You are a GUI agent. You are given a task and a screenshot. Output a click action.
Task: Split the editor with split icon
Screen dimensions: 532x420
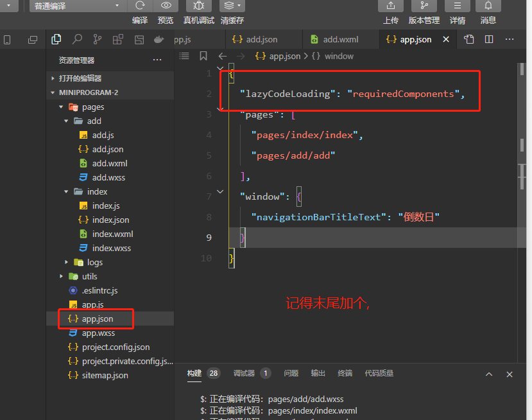click(x=489, y=39)
